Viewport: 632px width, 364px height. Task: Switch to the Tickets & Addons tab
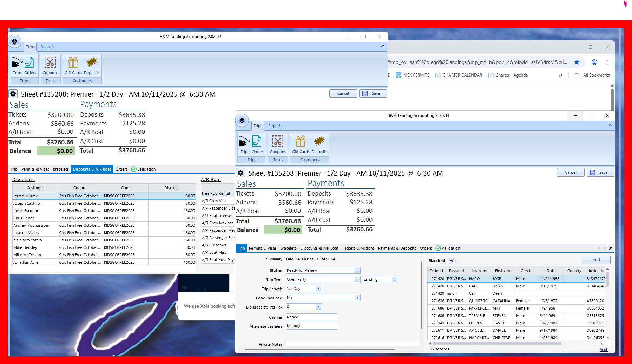click(x=358, y=248)
